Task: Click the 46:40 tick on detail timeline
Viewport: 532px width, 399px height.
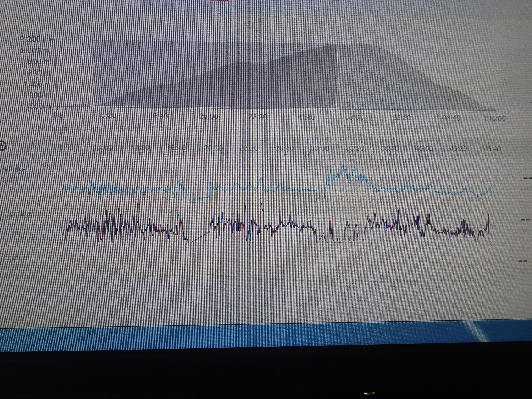Action: click(492, 149)
